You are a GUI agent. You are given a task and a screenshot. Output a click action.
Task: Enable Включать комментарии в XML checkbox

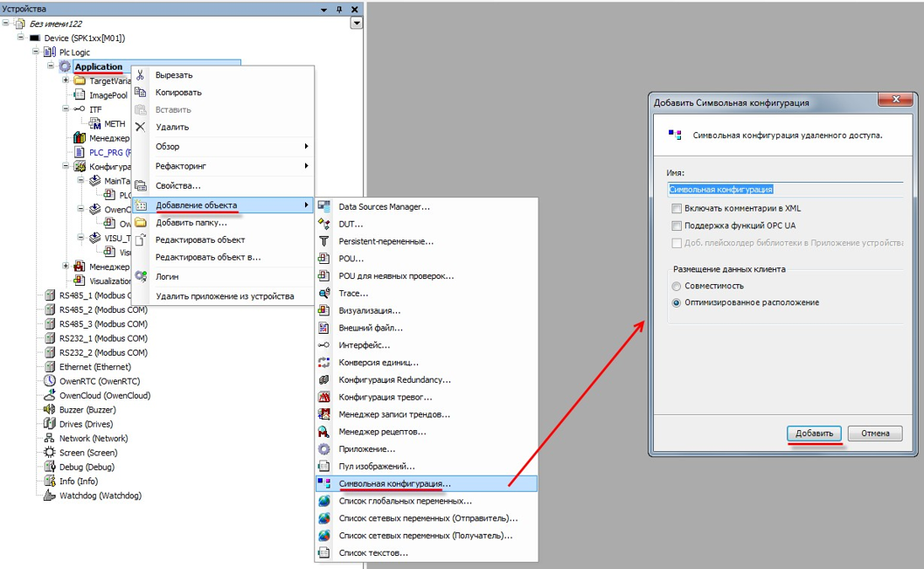677,209
